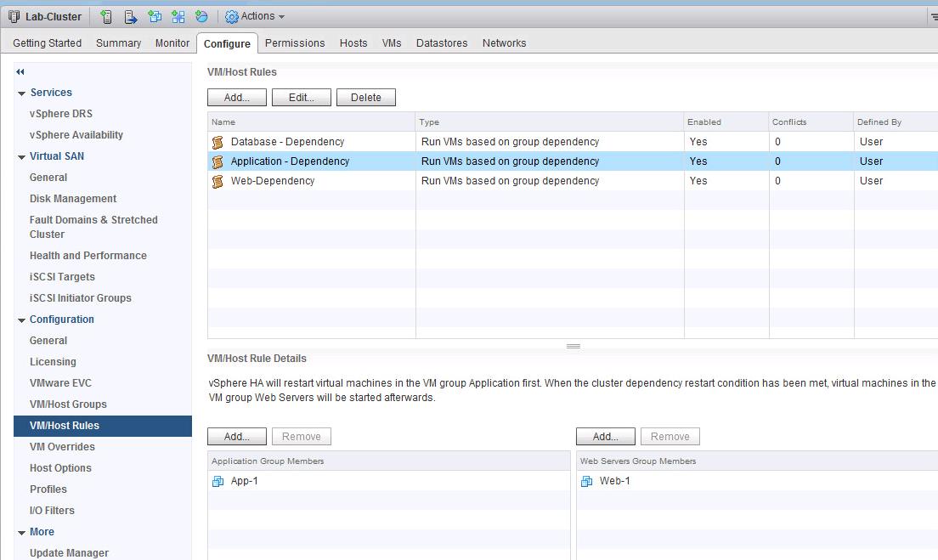The height and width of the screenshot is (560, 938).
Task: Click the Web-1 virtual machine icon
Action: click(x=587, y=481)
